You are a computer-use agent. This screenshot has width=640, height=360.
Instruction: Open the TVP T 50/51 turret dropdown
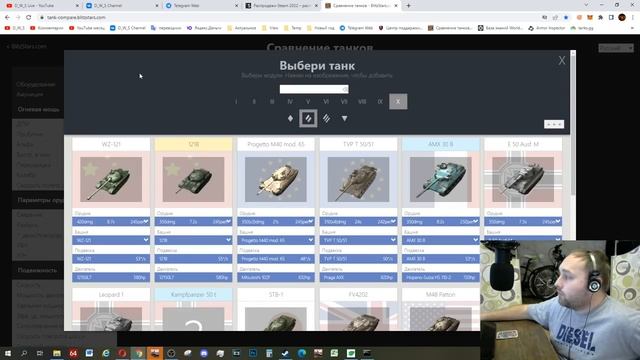[358, 240]
